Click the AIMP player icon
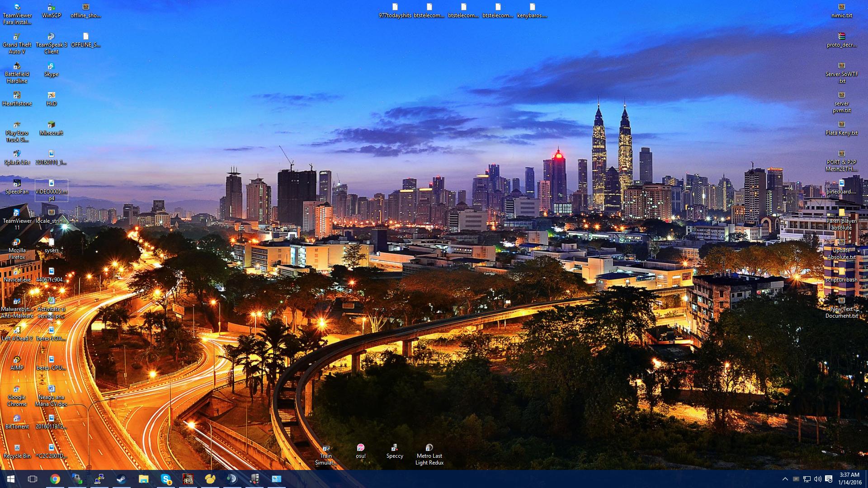 point(17,363)
